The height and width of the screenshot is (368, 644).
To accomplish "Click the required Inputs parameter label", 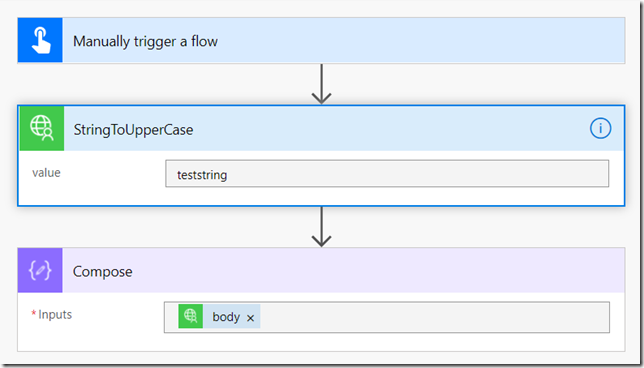I will click(52, 314).
